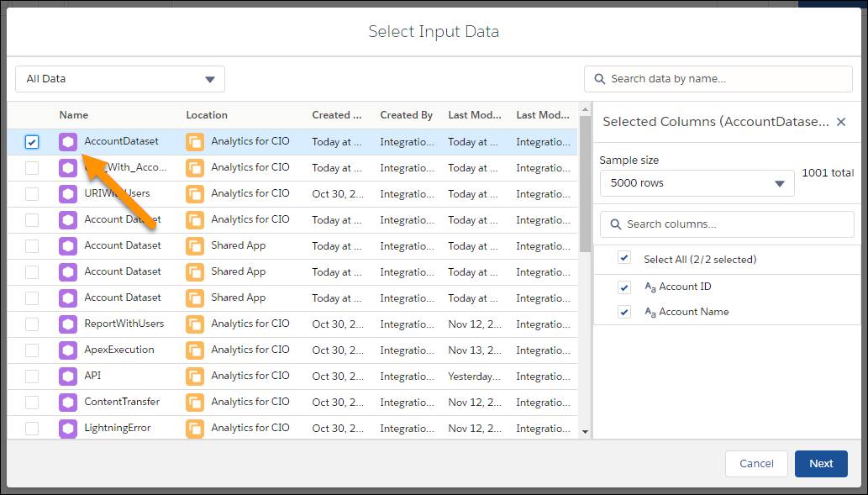Click the orange app icon in API row
868x495 pixels.
195,376
